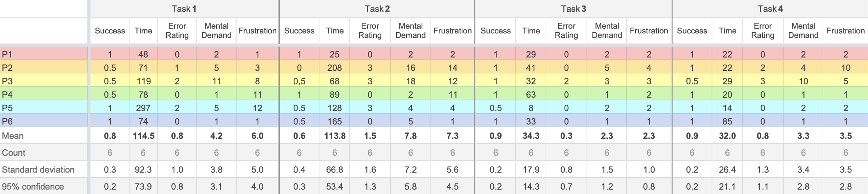The width and height of the screenshot is (868, 194).
Task: Select the P1 row label
Action: pos(8,54)
